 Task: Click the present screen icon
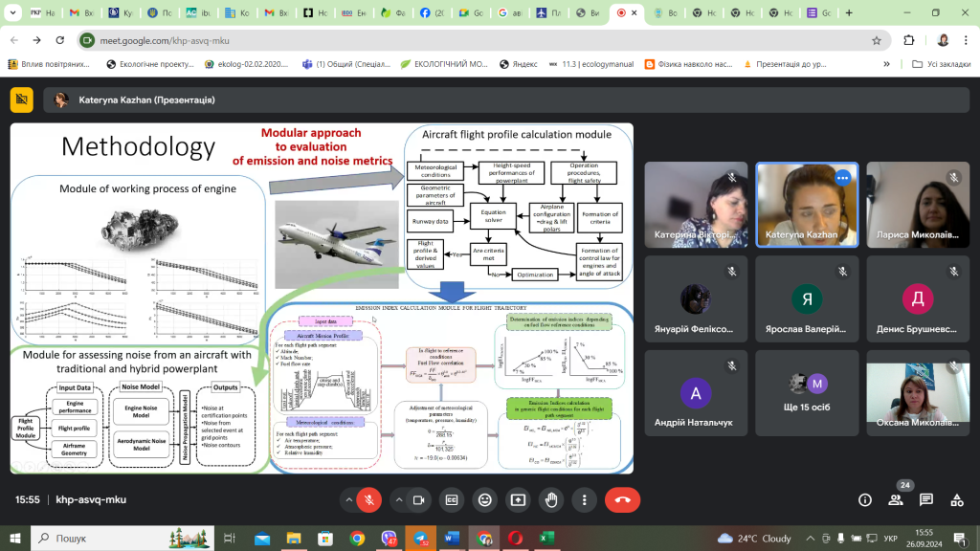click(x=518, y=499)
